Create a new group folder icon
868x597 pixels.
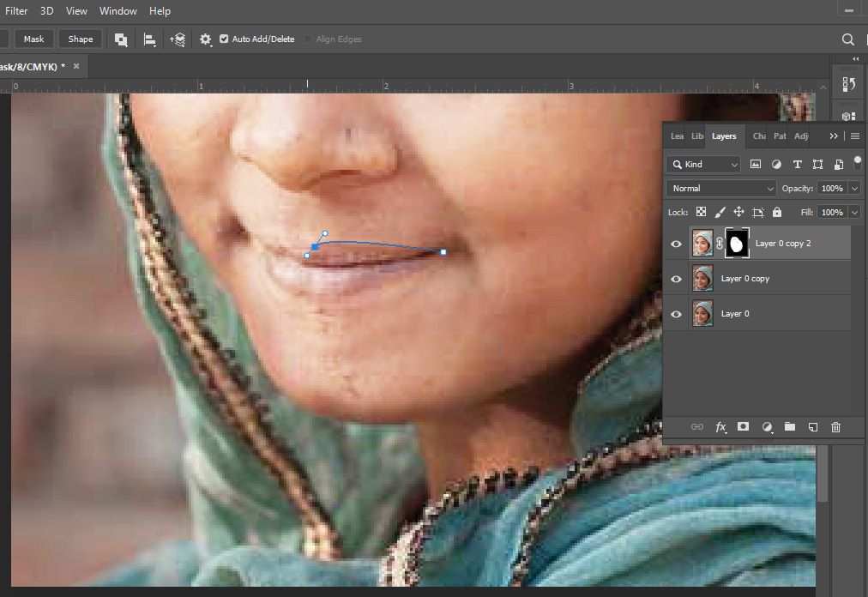click(790, 426)
